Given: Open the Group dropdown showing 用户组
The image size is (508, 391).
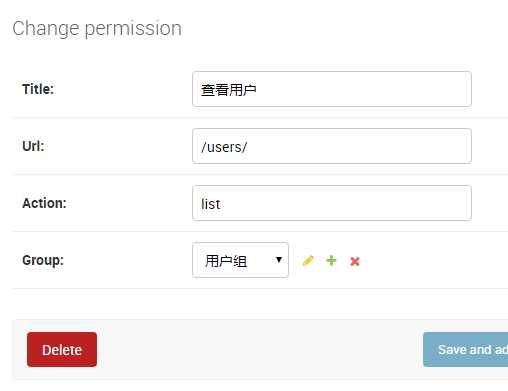Looking at the screenshot, I should click(x=240, y=260).
